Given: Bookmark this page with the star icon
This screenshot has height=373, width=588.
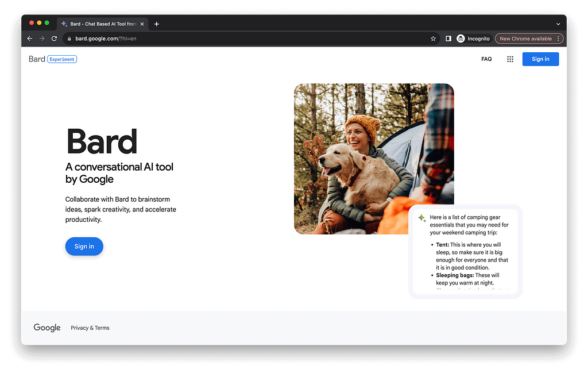Looking at the screenshot, I should (x=433, y=39).
